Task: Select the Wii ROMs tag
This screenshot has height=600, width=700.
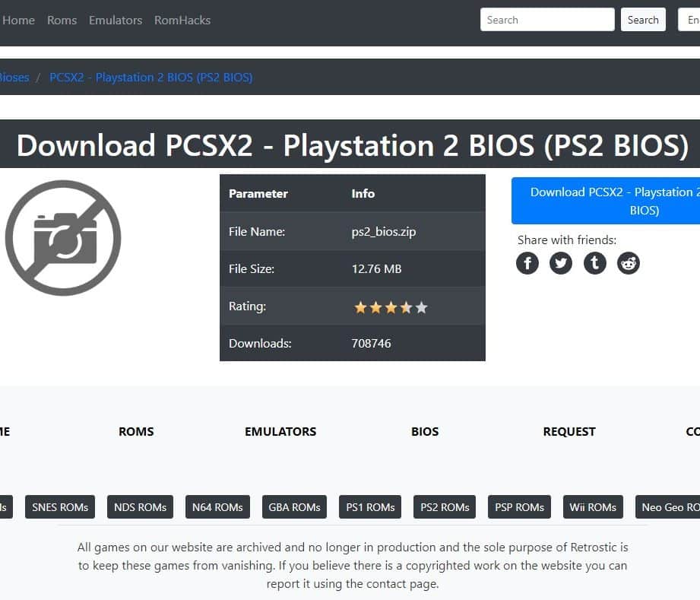Action: [x=593, y=507]
